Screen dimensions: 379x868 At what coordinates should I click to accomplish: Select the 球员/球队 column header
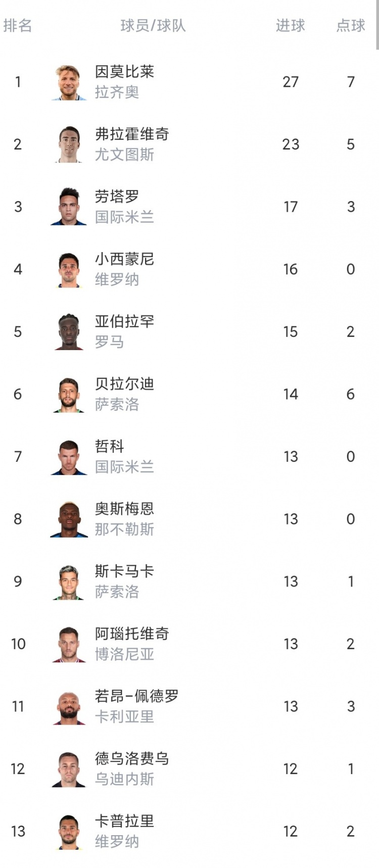[x=153, y=25]
